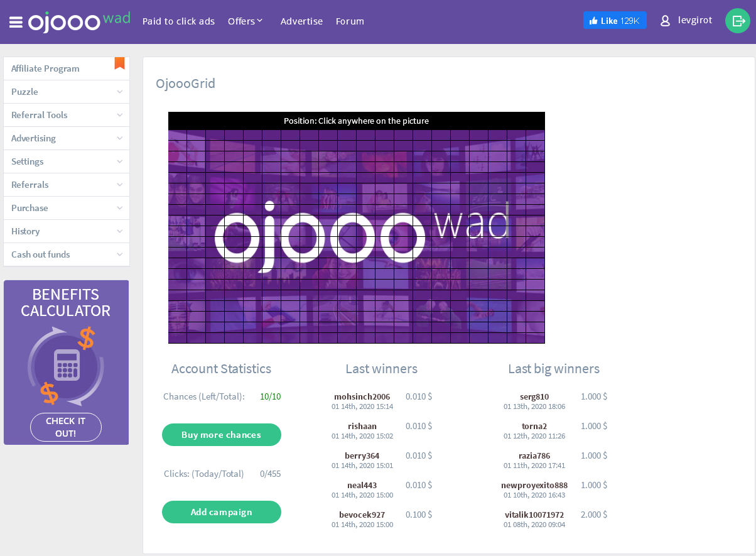The width and height of the screenshot is (756, 556).
Task: Click big winner torna2
Action: 534,427
